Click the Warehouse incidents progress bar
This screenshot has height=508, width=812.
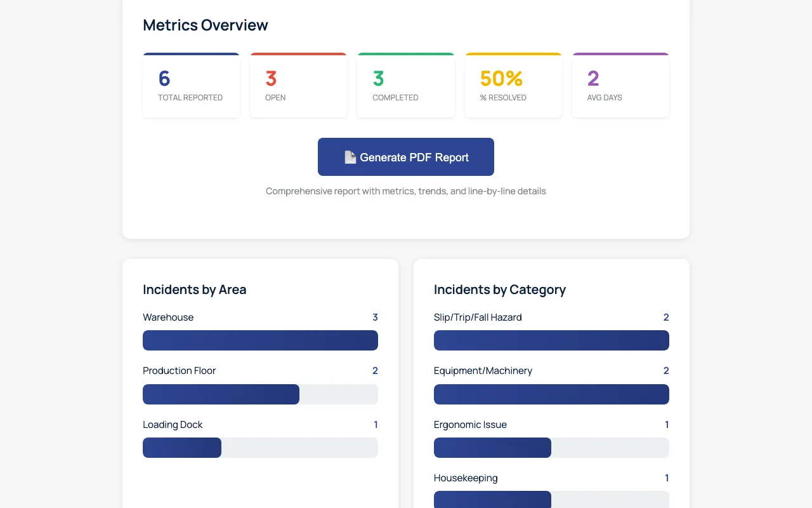[260, 340]
